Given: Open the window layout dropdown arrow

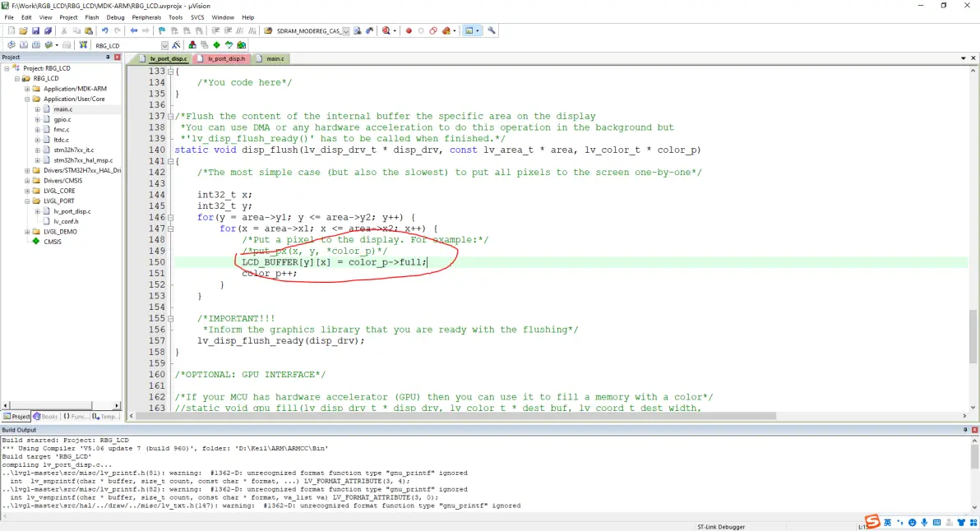Looking at the screenshot, I should (478, 30).
